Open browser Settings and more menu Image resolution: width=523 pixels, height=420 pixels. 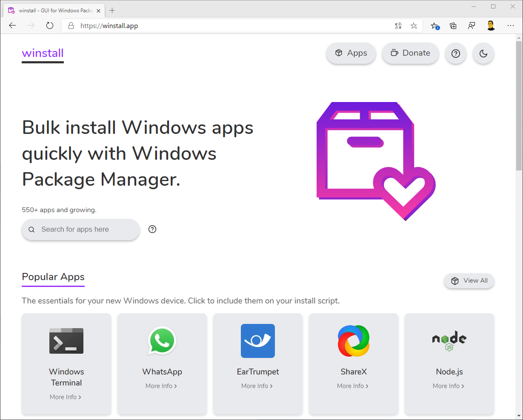click(x=511, y=26)
